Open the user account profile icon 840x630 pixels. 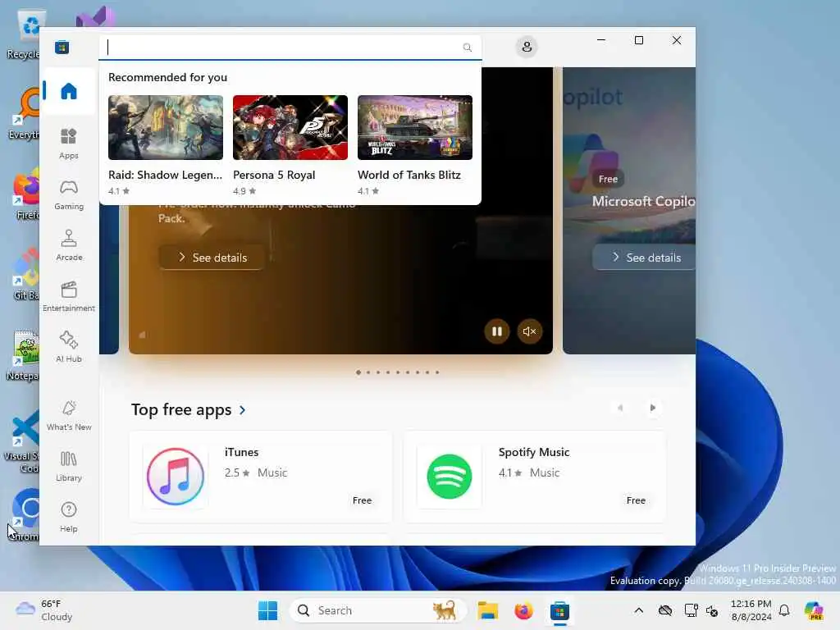tap(527, 47)
